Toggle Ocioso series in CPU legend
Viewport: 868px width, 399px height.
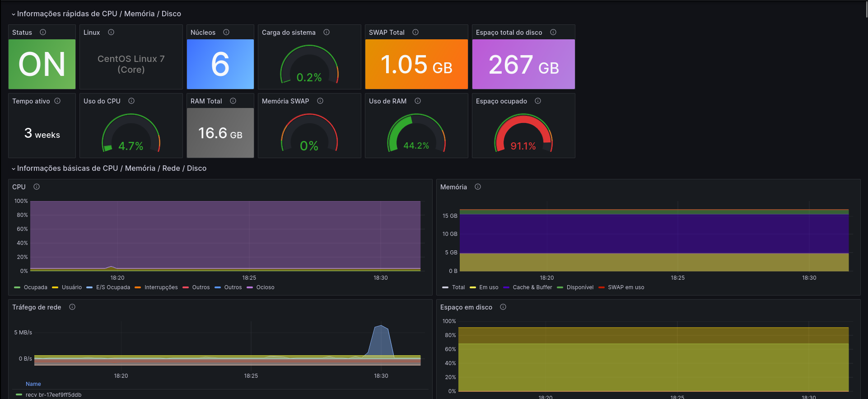tap(265, 287)
